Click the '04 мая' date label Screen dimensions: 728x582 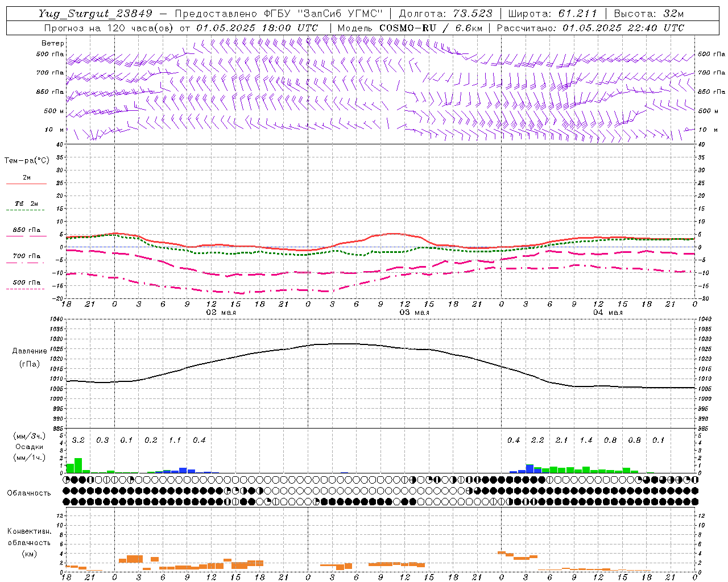pyautogui.click(x=607, y=313)
